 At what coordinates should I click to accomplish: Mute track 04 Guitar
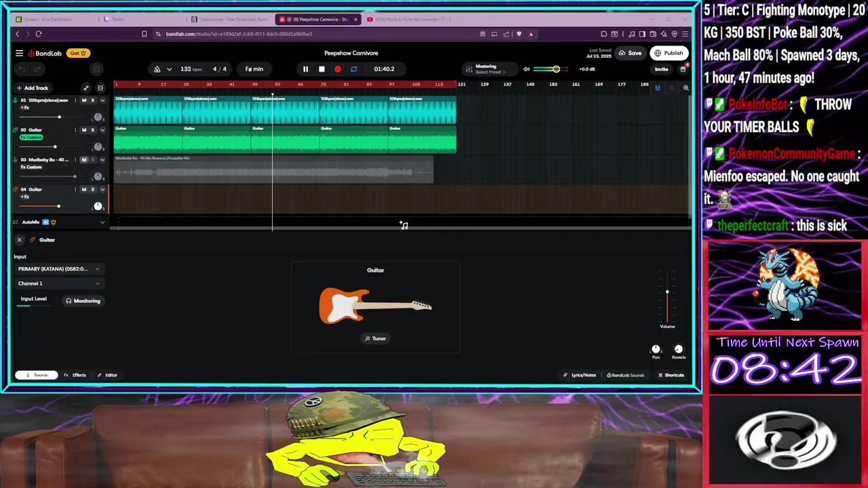point(84,190)
